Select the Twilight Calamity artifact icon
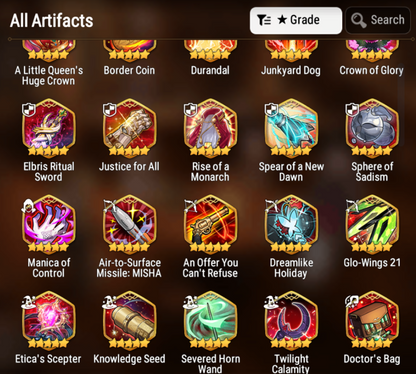 pos(291,321)
